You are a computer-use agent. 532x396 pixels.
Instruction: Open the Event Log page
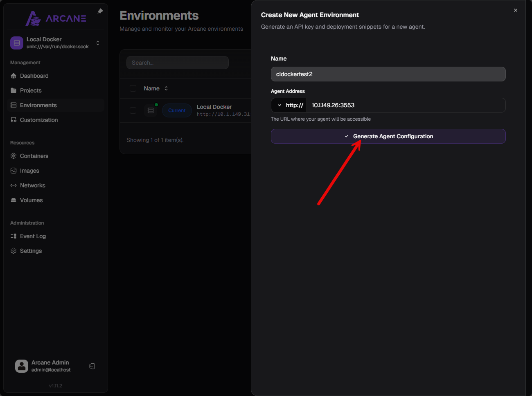(x=33, y=236)
